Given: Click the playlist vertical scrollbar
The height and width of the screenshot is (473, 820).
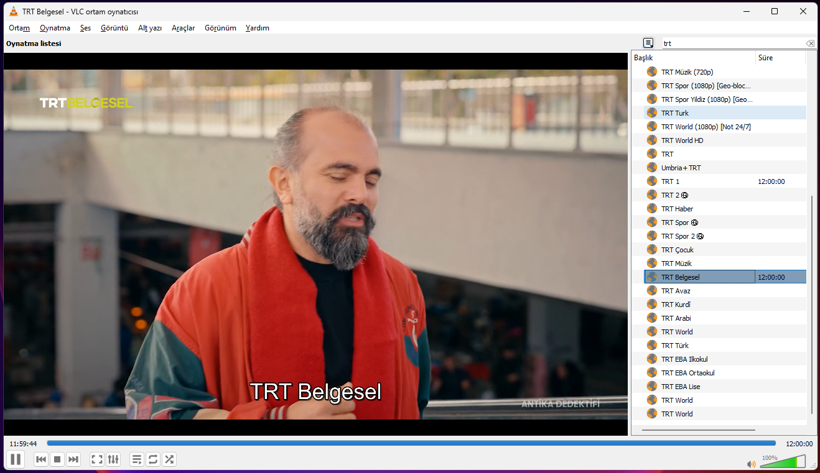Looking at the screenshot, I should [812, 305].
